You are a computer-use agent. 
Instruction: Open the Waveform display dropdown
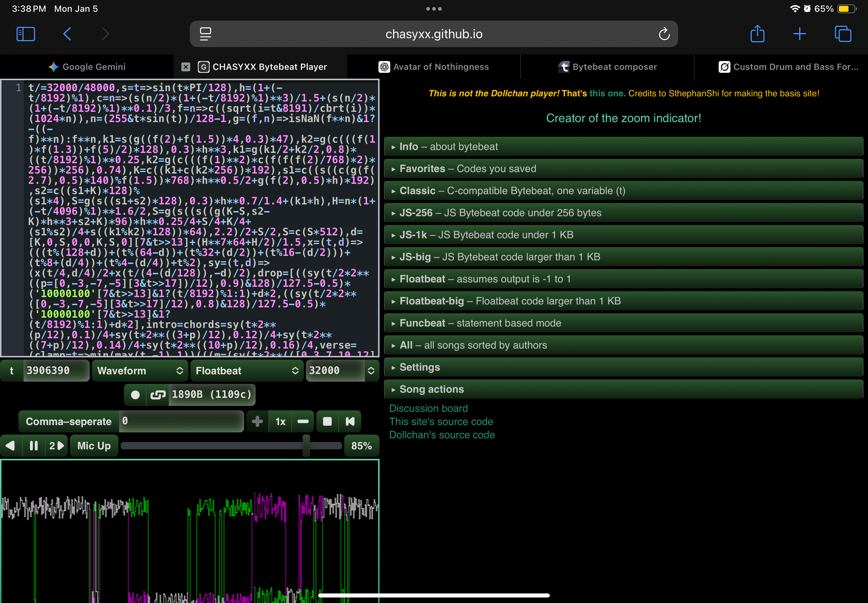point(140,371)
